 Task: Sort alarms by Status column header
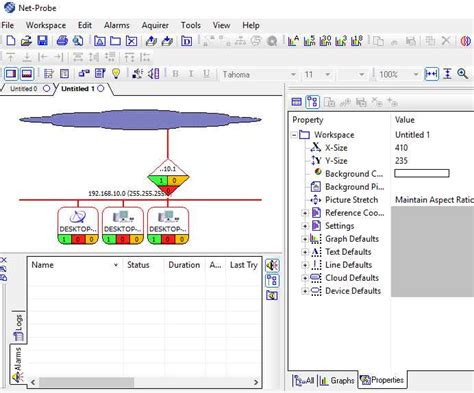pyautogui.click(x=143, y=265)
